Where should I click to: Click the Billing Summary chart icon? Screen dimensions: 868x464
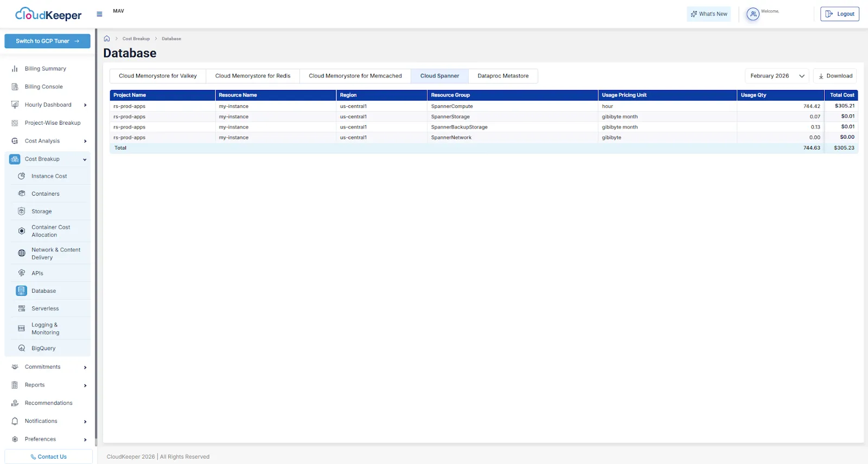point(15,69)
